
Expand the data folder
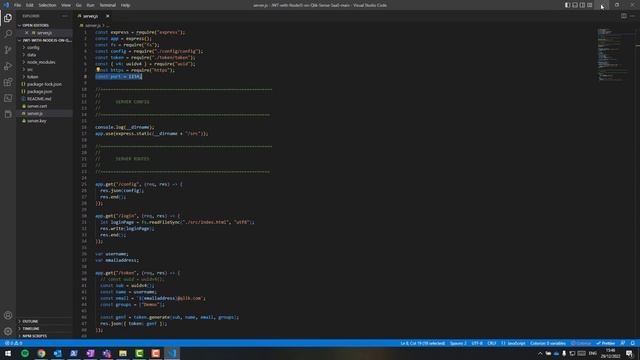point(31,55)
